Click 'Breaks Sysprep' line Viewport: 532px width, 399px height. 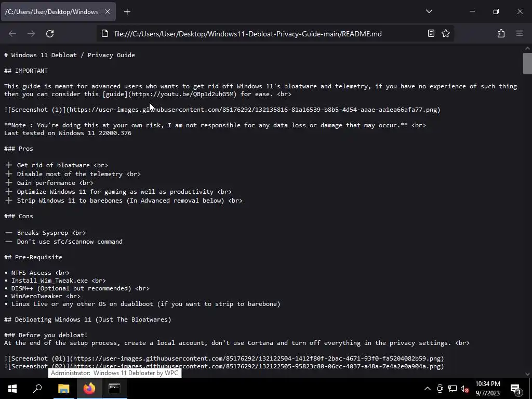(x=46, y=233)
